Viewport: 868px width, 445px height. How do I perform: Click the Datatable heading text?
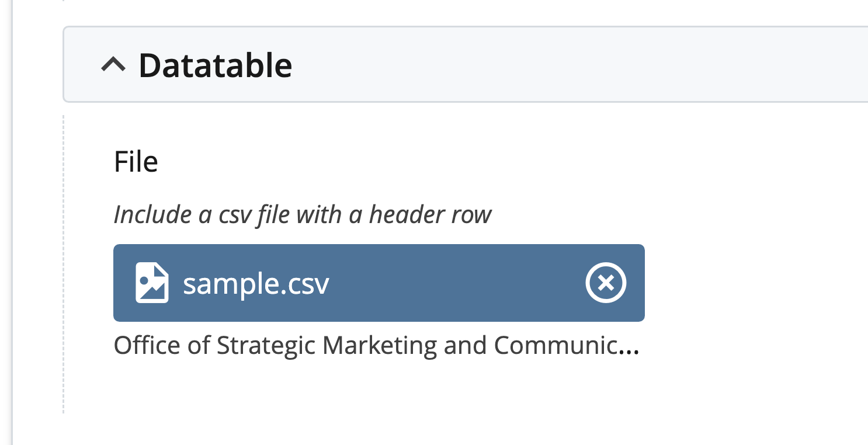pyautogui.click(x=215, y=65)
